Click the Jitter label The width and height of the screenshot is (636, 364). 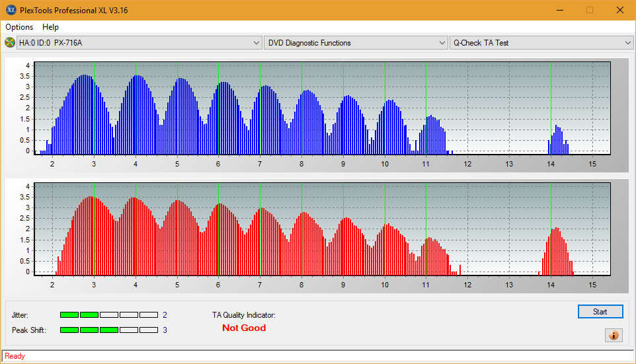[x=20, y=315]
